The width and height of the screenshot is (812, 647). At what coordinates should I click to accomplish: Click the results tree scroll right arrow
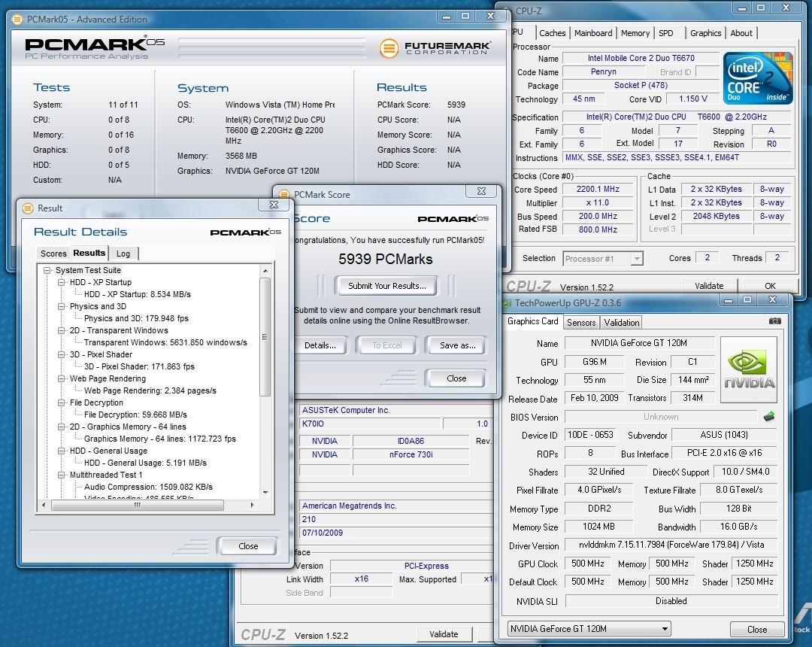252,505
